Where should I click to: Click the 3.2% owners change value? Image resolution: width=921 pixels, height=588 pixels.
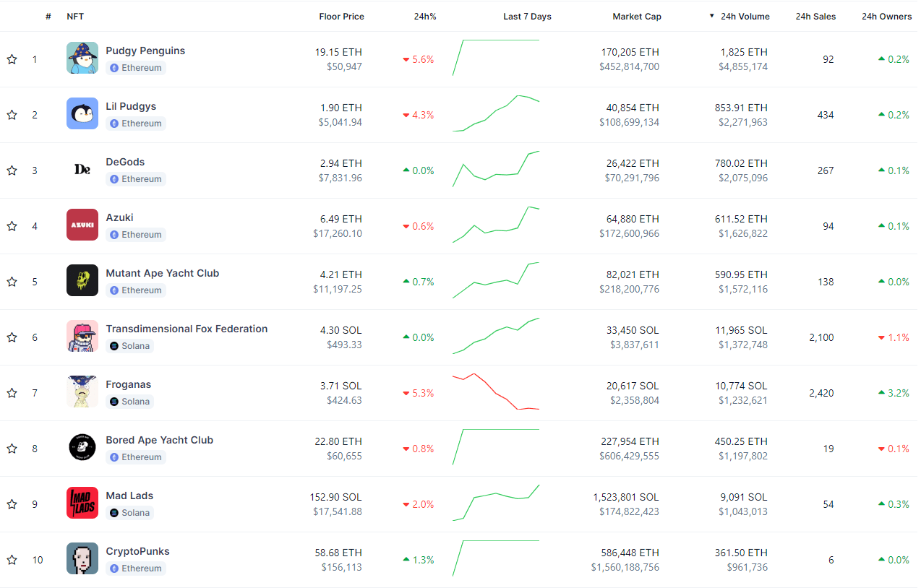[894, 393]
